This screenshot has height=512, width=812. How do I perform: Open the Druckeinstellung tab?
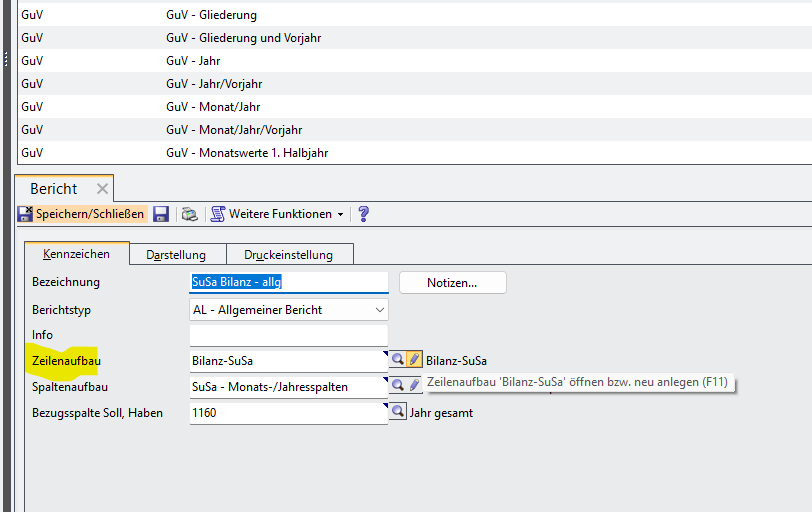pyautogui.click(x=292, y=255)
